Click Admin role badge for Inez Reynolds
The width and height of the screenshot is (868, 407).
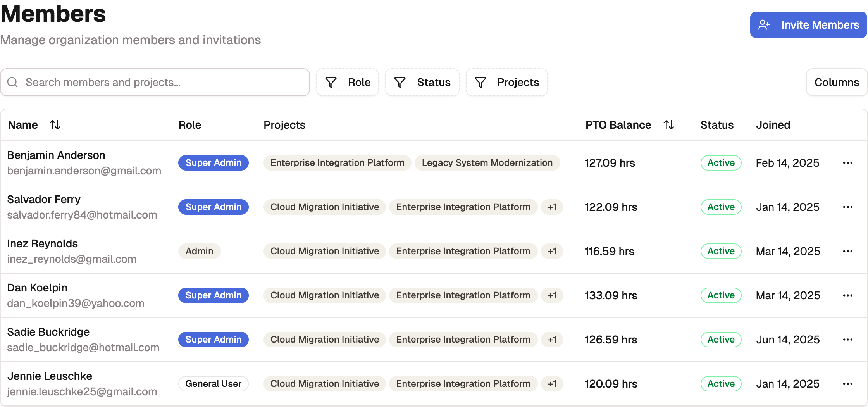point(200,251)
